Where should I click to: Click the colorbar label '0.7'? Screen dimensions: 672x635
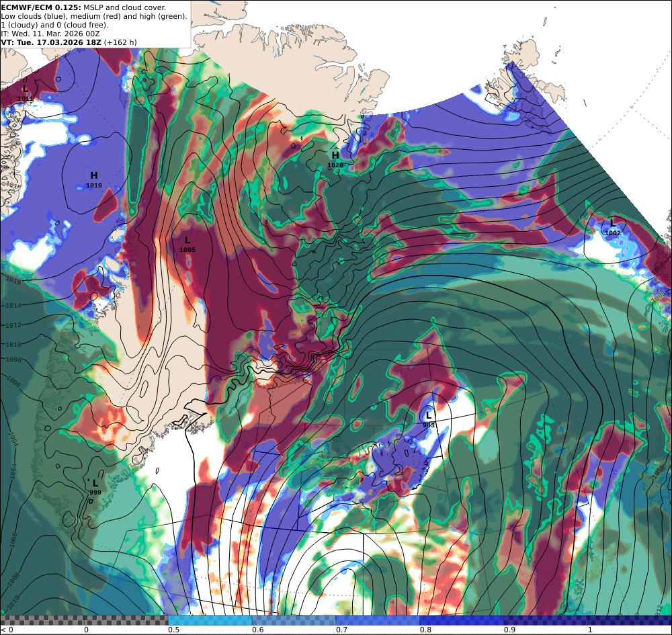pyautogui.click(x=341, y=630)
